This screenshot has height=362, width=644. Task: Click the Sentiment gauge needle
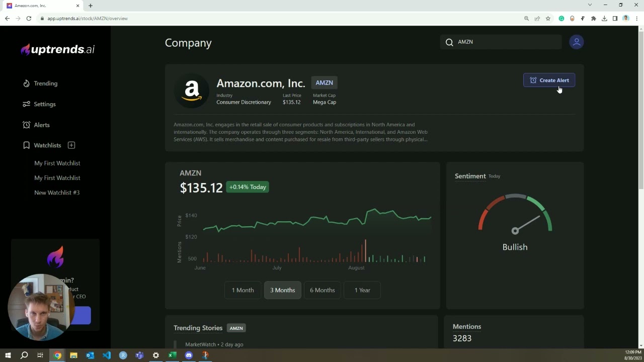point(527,224)
